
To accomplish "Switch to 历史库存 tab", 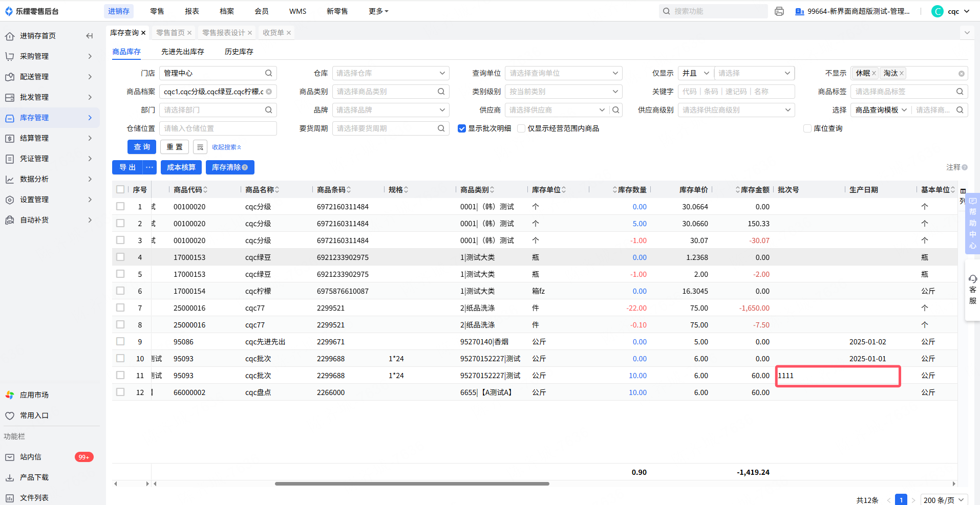I will (x=239, y=52).
